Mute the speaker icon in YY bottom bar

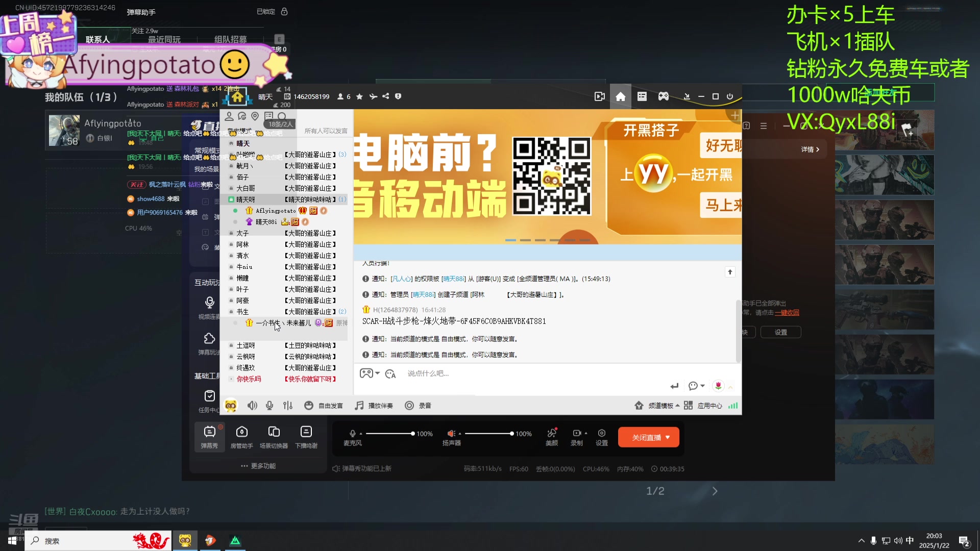[253, 405]
